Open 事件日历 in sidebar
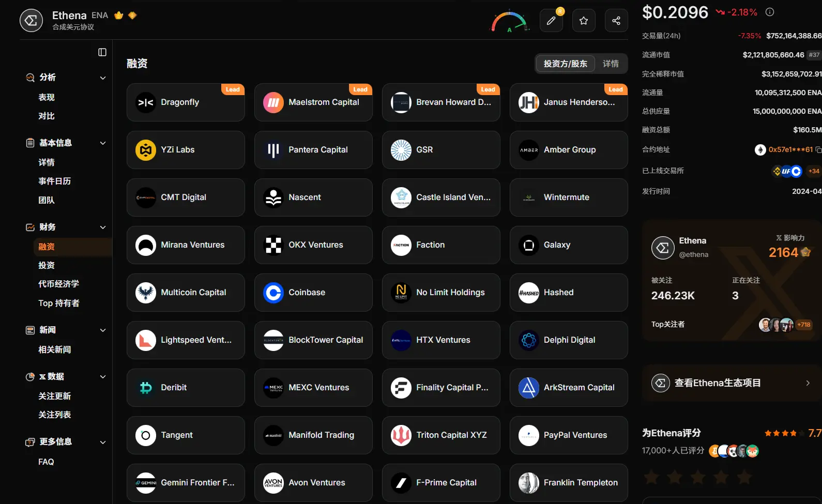The image size is (822, 504). pos(55,181)
